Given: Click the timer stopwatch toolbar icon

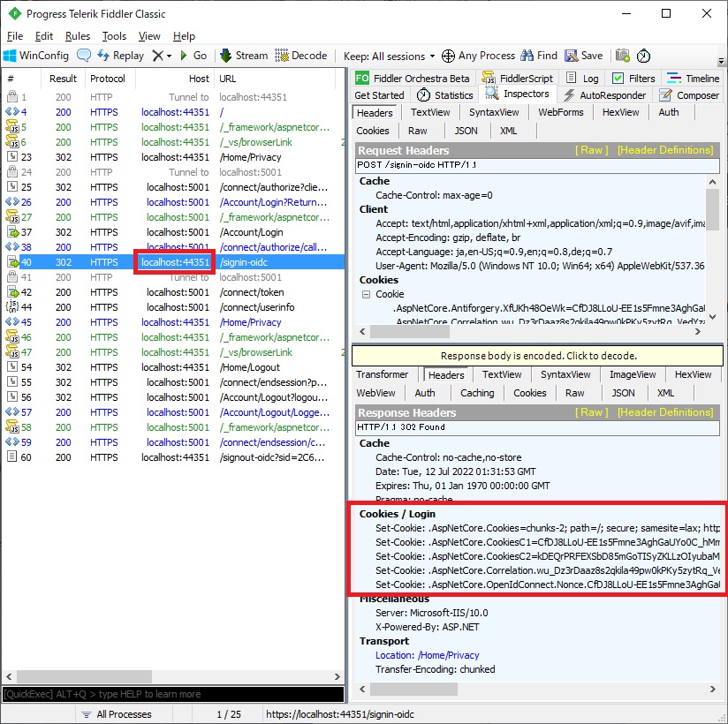Looking at the screenshot, I should pos(643,56).
